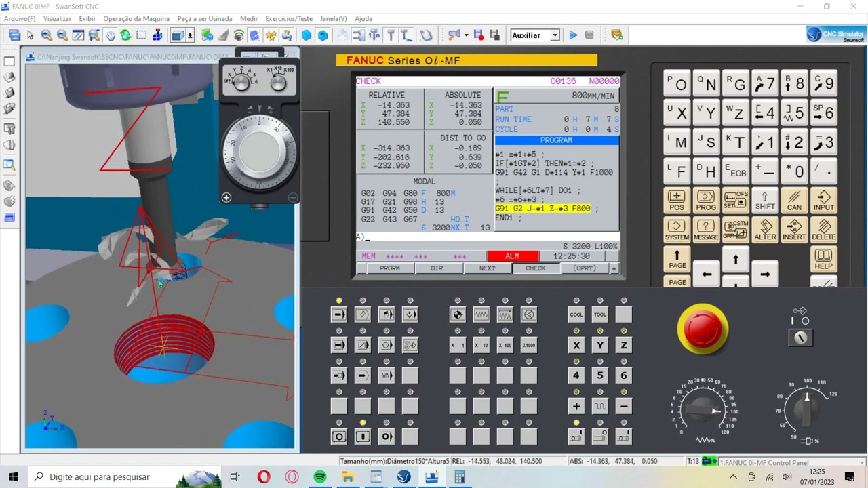
Task: Click the handwheel X1 X10 X100 multiplier knob
Action: [x=278, y=83]
